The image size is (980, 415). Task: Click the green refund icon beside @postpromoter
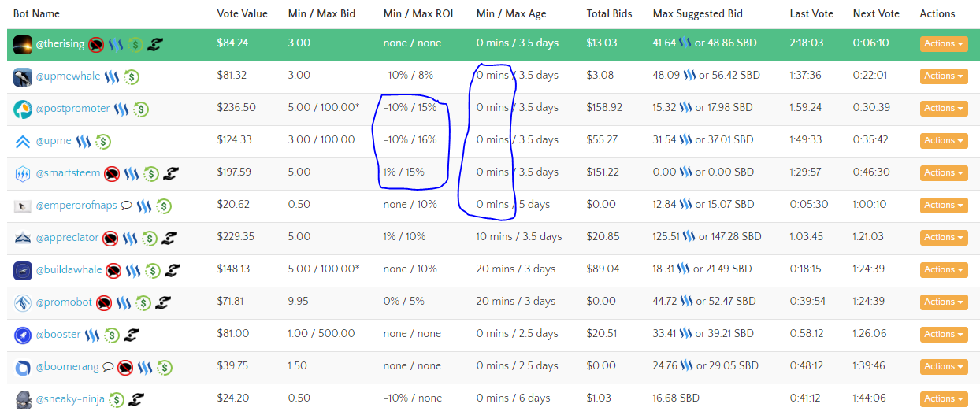pos(141,109)
